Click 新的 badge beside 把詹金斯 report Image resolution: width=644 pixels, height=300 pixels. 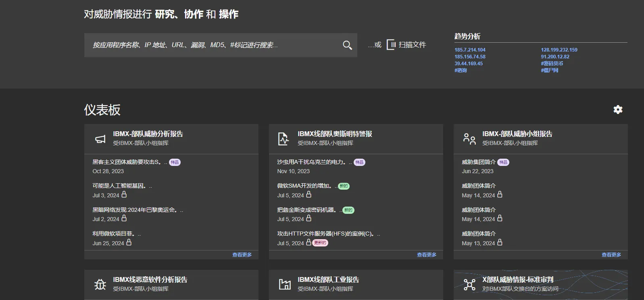point(348,210)
